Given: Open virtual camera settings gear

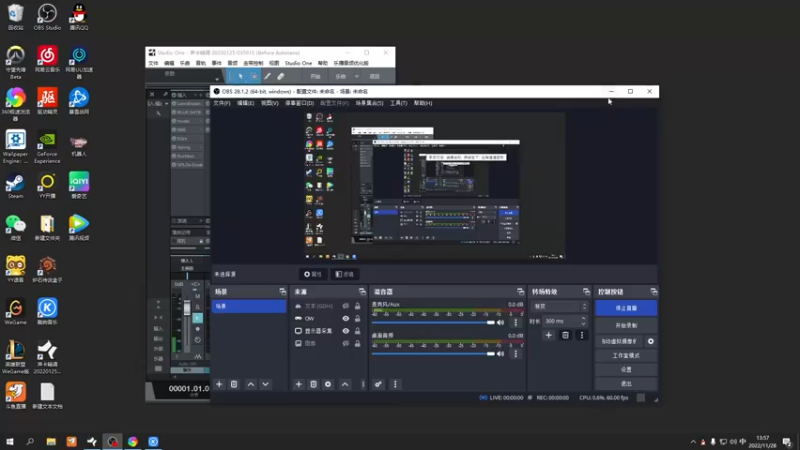Looking at the screenshot, I should (x=651, y=341).
